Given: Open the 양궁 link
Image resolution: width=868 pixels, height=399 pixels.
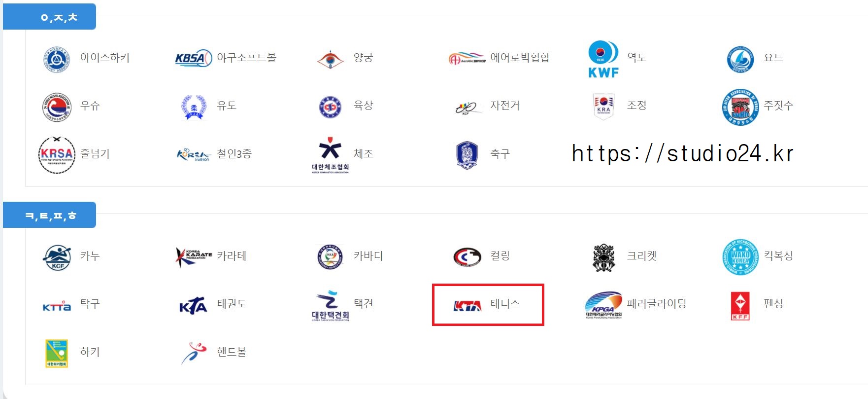Looking at the screenshot, I should pos(364,58).
